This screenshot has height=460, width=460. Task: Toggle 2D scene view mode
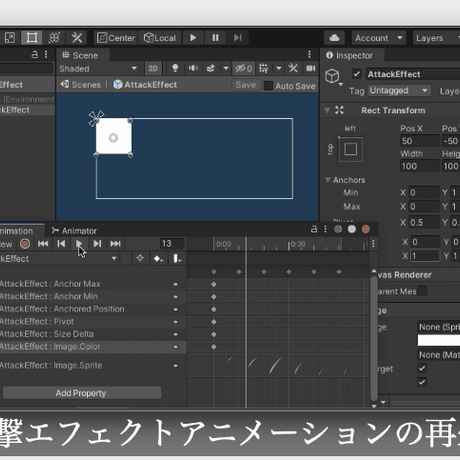point(153,69)
